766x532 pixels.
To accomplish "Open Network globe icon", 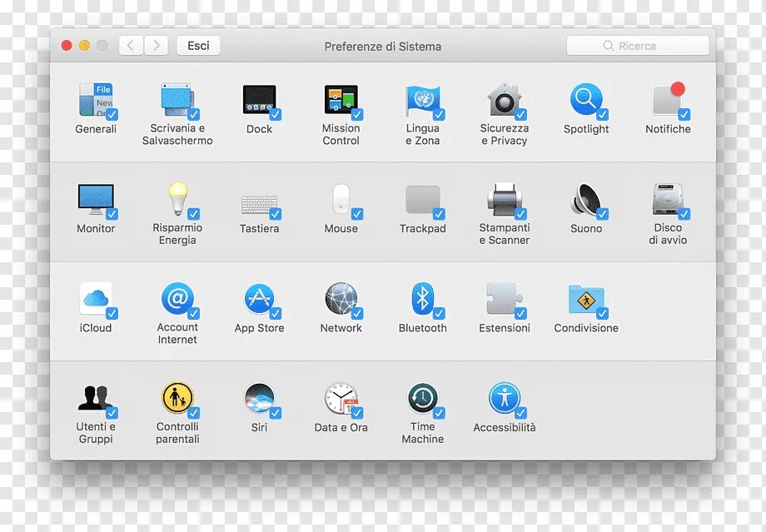I will click(341, 299).
